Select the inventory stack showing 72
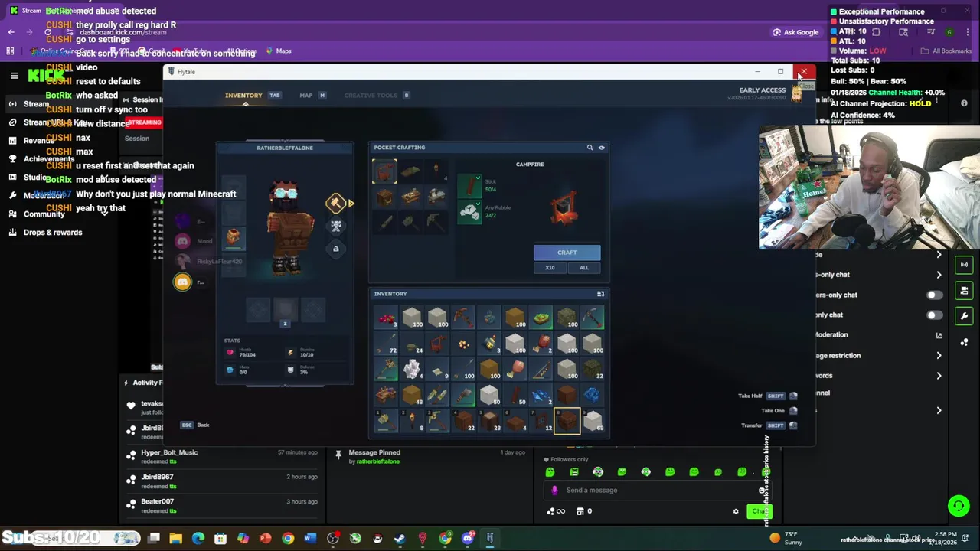 tap(385, 343)
